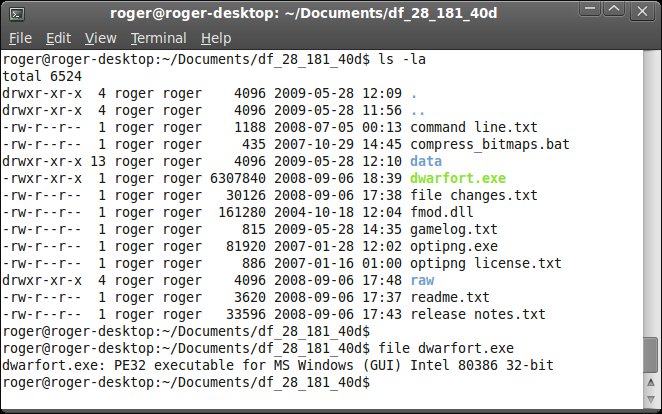Open the window menu icon in title bar
Viewport: 662px width, 414px height.
point(16,14)
